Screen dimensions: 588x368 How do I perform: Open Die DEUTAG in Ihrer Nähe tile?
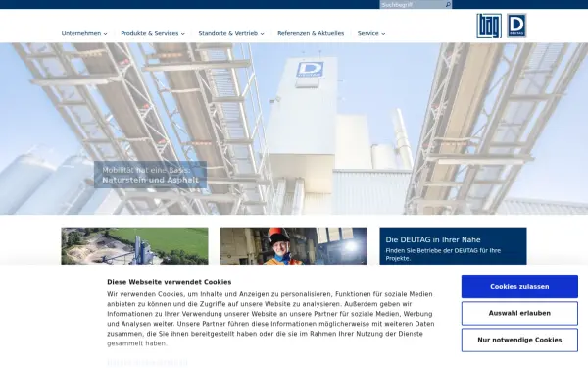[453, 246]
